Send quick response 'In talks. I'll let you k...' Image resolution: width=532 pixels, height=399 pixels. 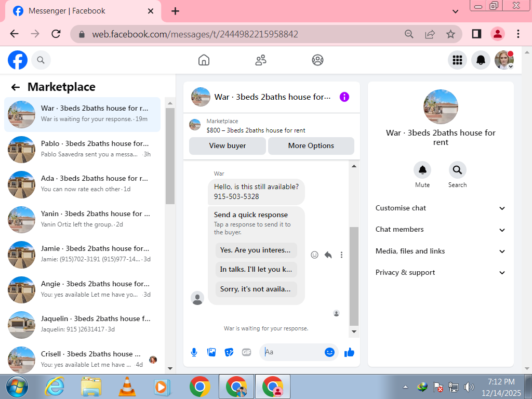pos(256,270)
